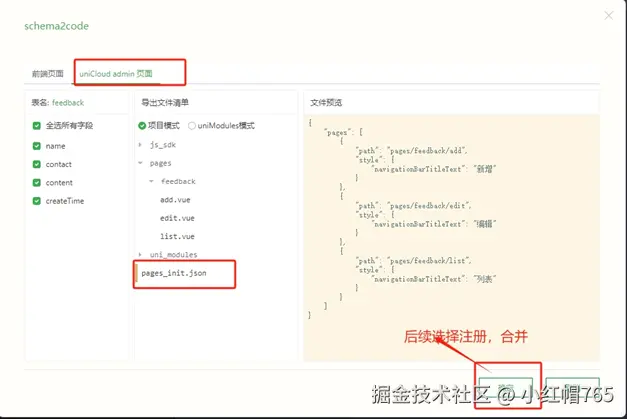This screenshot has height=419, width=627.
Task: Uncheck the createTime field checkbox
Action: (36, 201)
